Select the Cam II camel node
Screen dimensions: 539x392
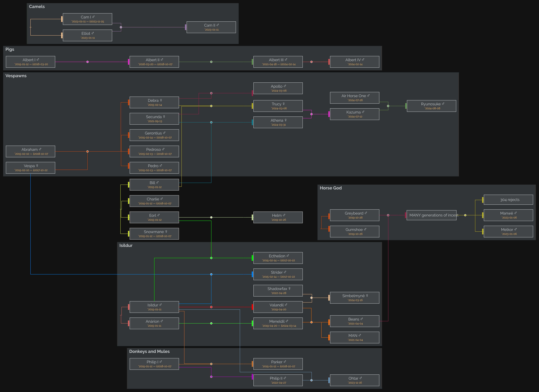tap(211, 27)
